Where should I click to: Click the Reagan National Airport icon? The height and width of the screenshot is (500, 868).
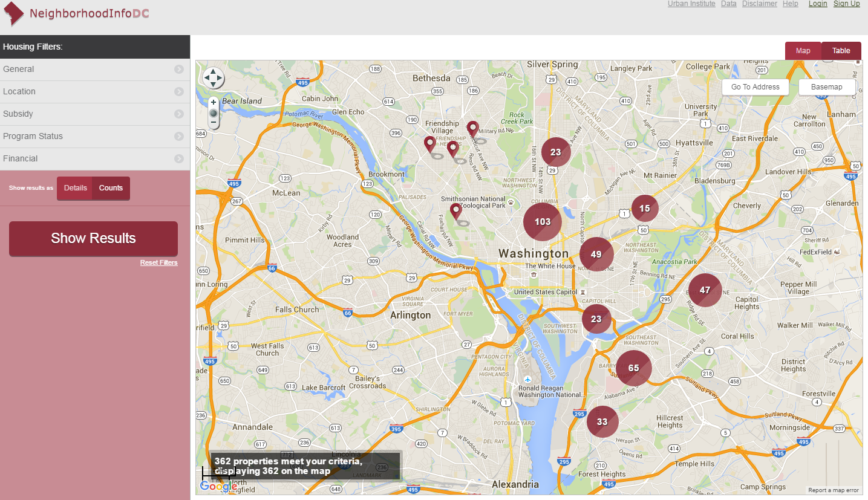click(x=528, y=379)
